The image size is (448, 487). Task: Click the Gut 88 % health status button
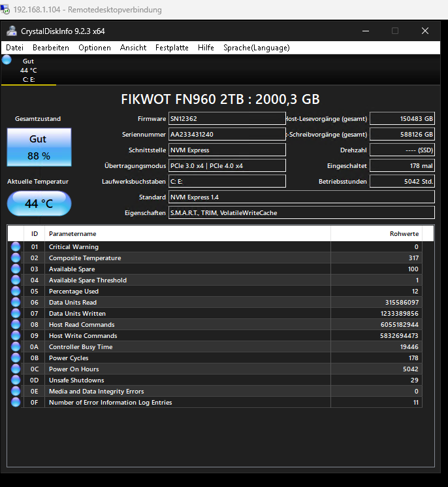[x=39, y=147]
